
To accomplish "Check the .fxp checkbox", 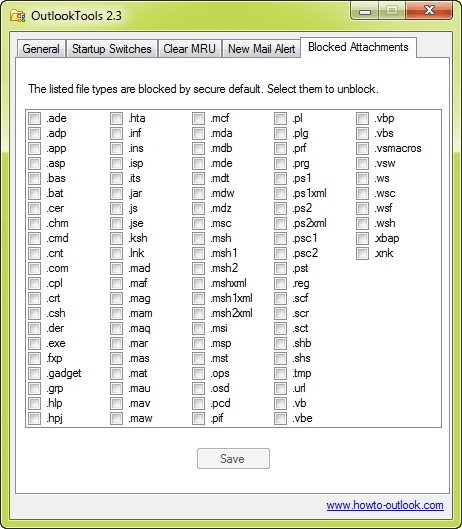I will [34, 359].
